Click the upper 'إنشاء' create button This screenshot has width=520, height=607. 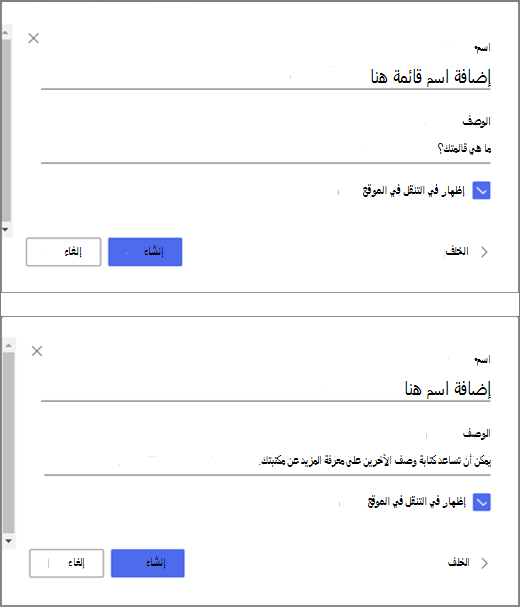(145, 252)
